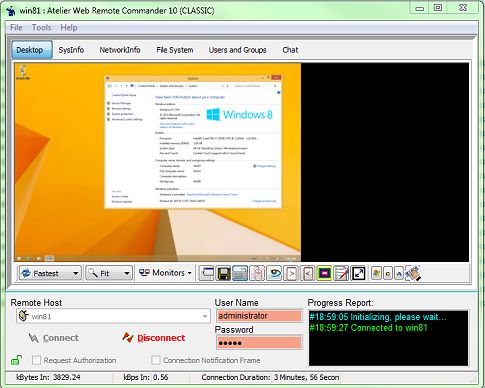Expand the Remote Host combo box arrow
Screen dimensions: 485x388
205,316
